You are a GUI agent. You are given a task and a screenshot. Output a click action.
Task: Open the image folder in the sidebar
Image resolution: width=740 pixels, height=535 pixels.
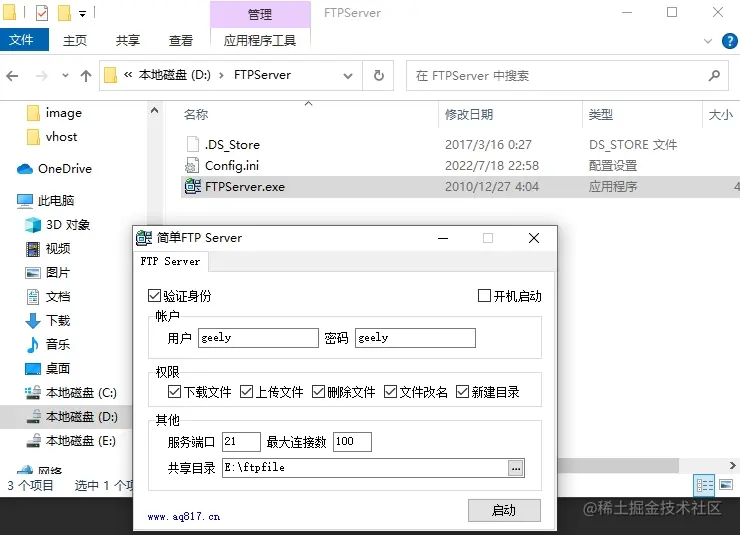(54, 113)
